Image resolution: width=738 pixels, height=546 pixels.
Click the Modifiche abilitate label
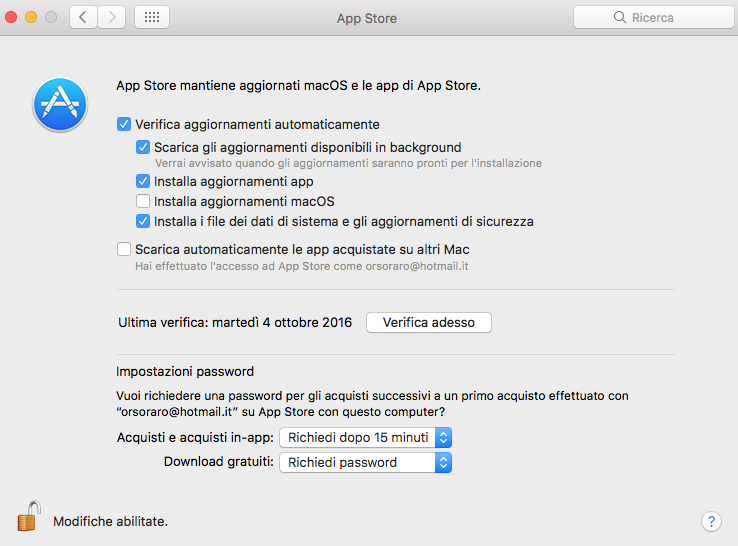[x=110, y=521]
